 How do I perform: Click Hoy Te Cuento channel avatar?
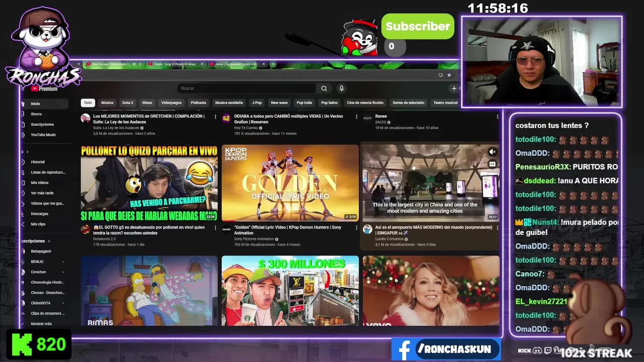click(x=226, y=119)
